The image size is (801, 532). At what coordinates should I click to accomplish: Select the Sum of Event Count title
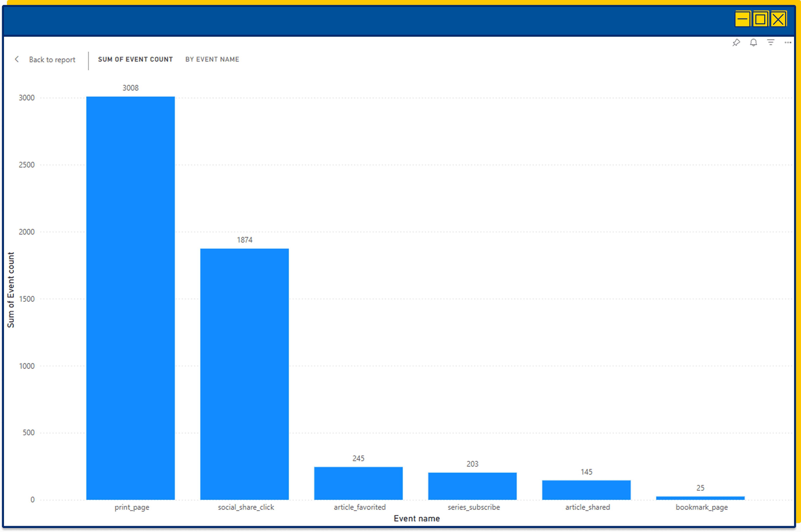(x=135, y=59)
